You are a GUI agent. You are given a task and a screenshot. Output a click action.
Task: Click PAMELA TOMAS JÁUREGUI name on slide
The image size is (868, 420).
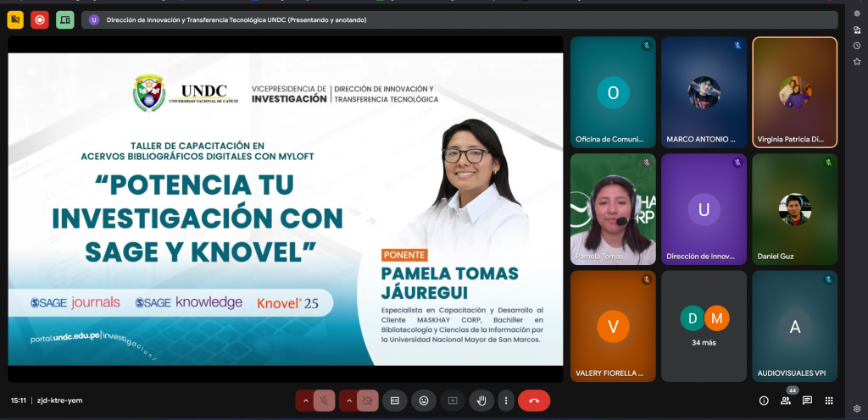coord(449,282)
